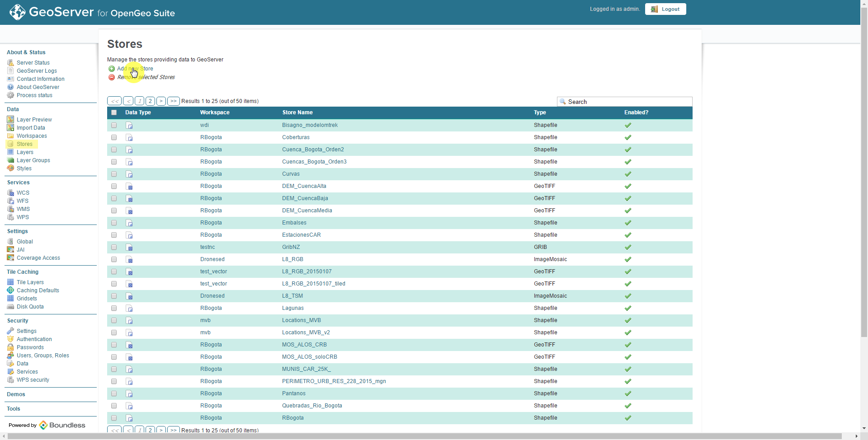Click the vector data type icon for Coberturas
The image size is (868, 440).
coord(129,138)
